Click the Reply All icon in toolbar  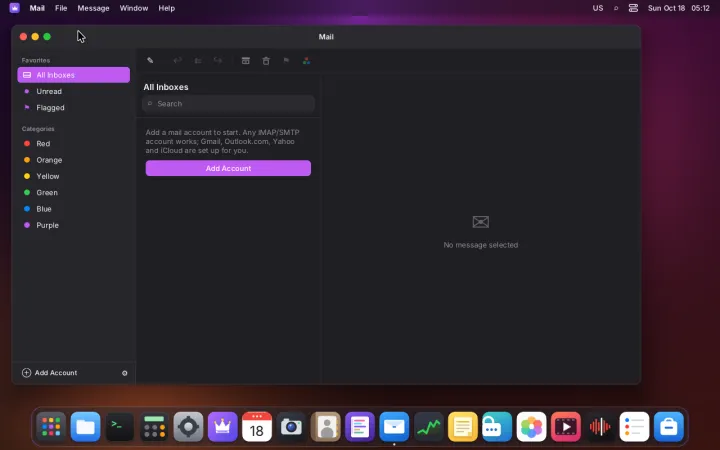click(198, 61)
